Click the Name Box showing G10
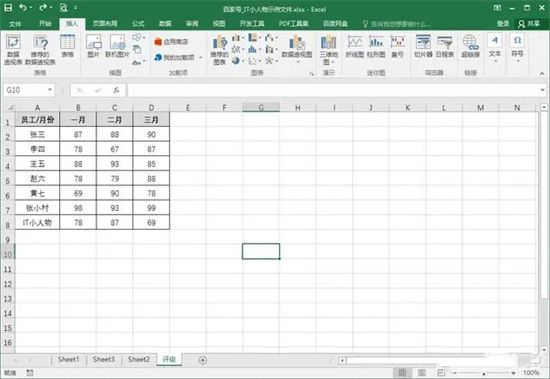The width and height of the screenshot is (550, 379). point(25,90)
